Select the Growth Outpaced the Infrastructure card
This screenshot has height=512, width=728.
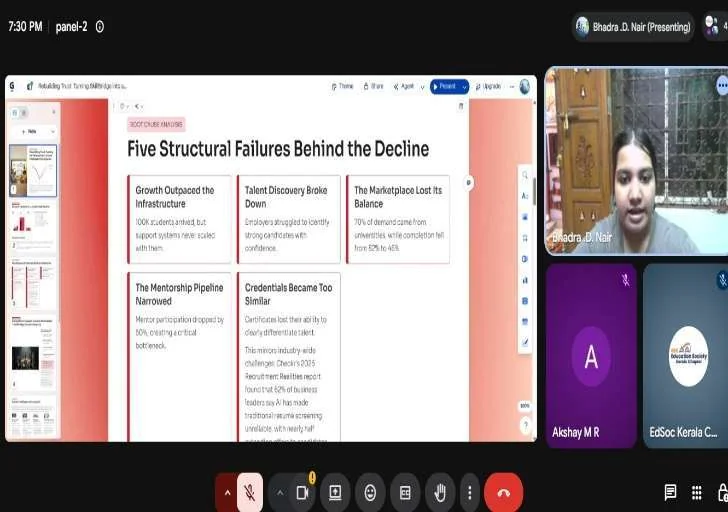pos(179,219)
